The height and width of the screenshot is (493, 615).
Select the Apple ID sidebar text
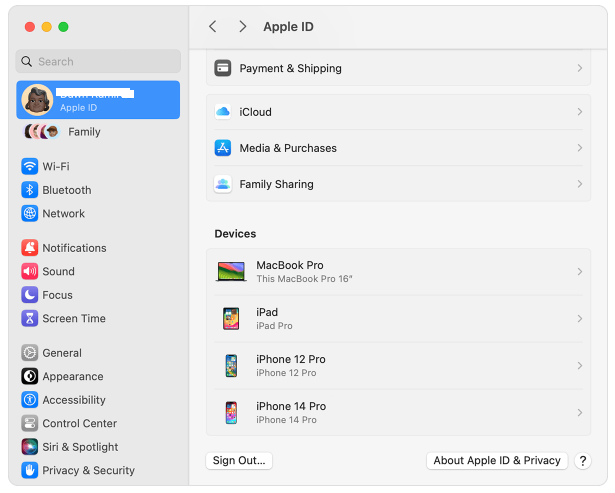coord(78,107)
